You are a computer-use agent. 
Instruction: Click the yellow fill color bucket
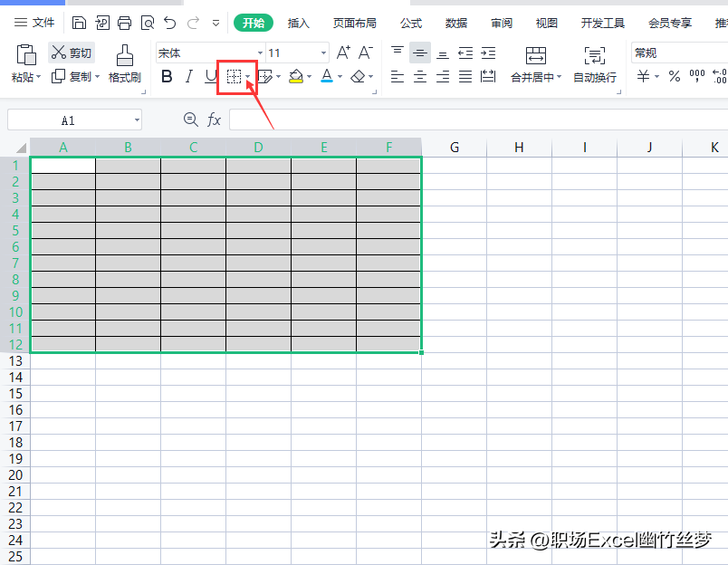296,76
